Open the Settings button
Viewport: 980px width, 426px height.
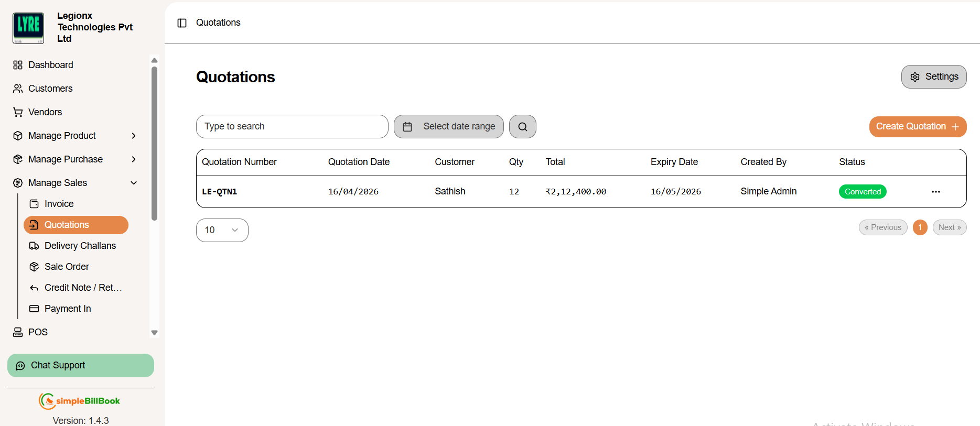(934, 77)
